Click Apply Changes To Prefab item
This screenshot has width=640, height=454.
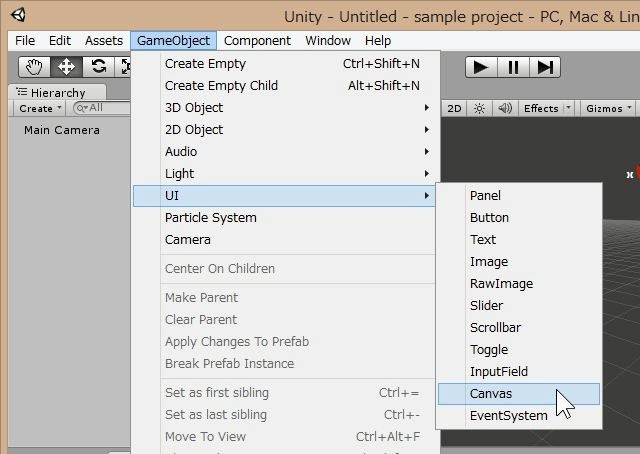pos(286,342)
